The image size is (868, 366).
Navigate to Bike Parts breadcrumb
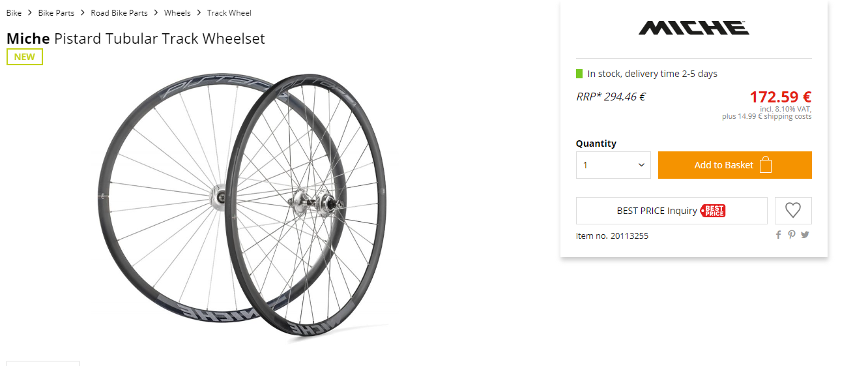56,13
